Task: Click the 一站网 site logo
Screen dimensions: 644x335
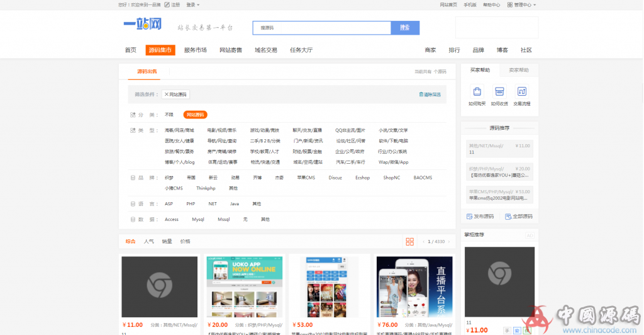Action: click(x=143, y=25)
